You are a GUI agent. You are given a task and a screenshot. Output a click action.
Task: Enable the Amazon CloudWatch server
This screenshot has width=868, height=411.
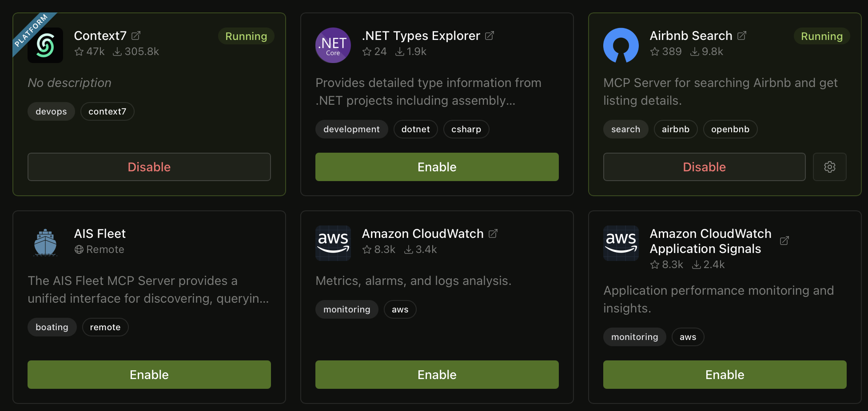tap(437, 374)
